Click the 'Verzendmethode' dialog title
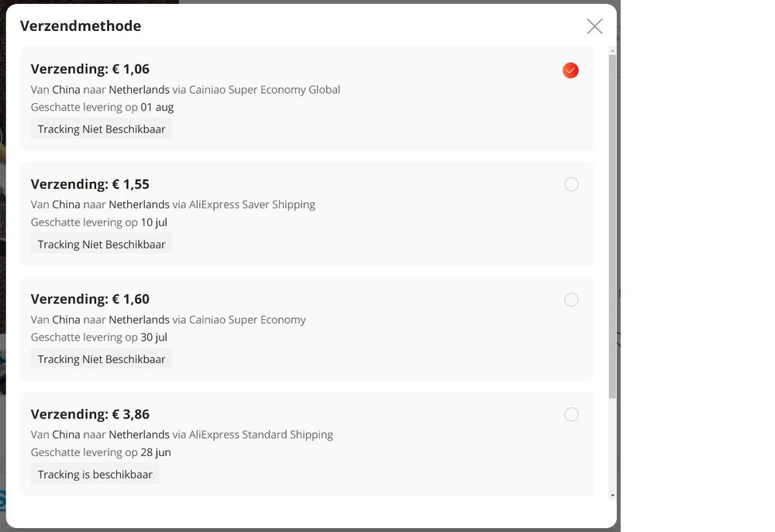 tap(81, 26)
